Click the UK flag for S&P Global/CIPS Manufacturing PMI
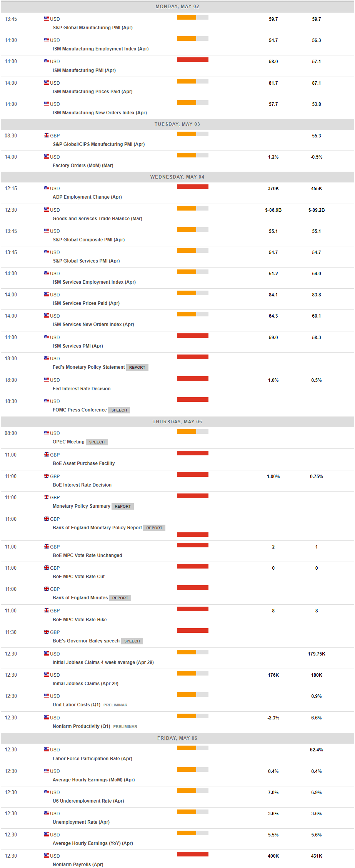 (46, 135)
